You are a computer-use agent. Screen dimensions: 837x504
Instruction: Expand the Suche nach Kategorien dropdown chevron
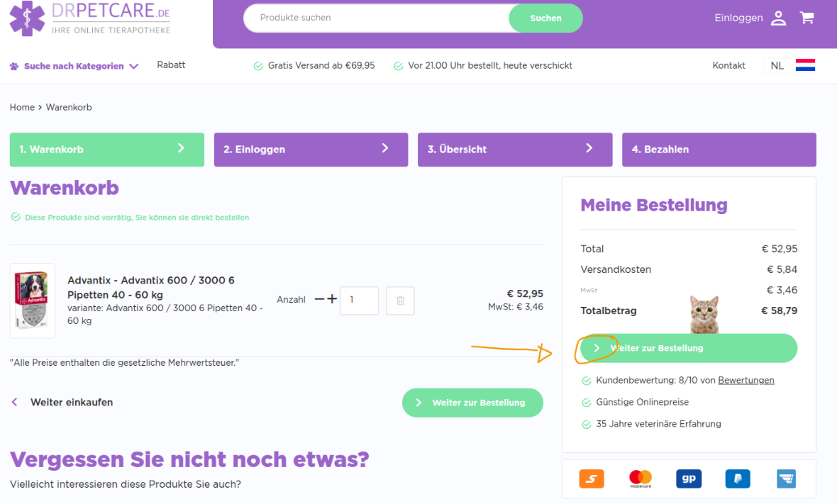[134, 66]
